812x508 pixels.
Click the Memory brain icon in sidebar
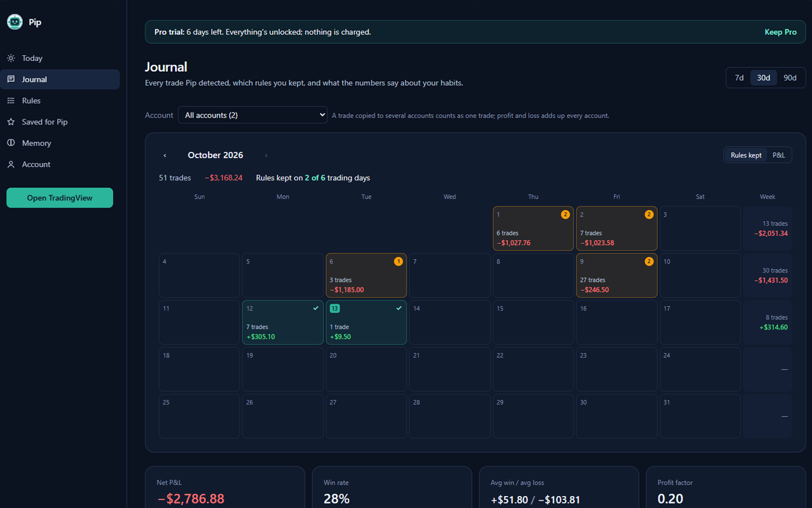pos(11,143)
